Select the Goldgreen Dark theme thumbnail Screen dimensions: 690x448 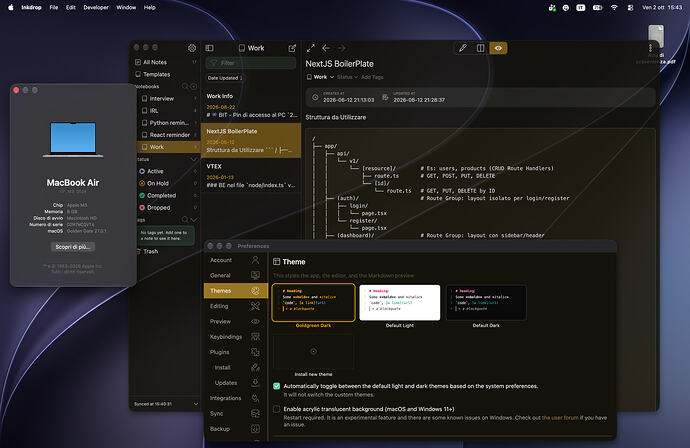tap(313, 303)
